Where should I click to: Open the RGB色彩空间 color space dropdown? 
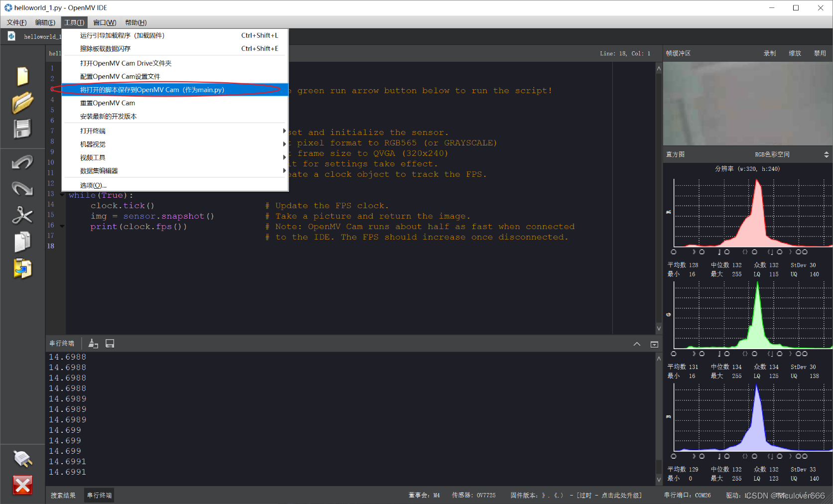[791, 155]
